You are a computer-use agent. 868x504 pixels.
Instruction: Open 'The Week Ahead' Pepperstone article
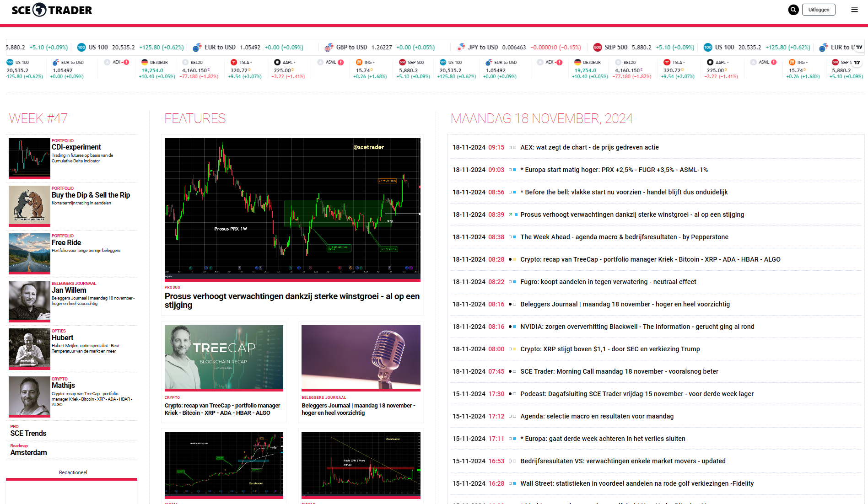click(624, 237)
